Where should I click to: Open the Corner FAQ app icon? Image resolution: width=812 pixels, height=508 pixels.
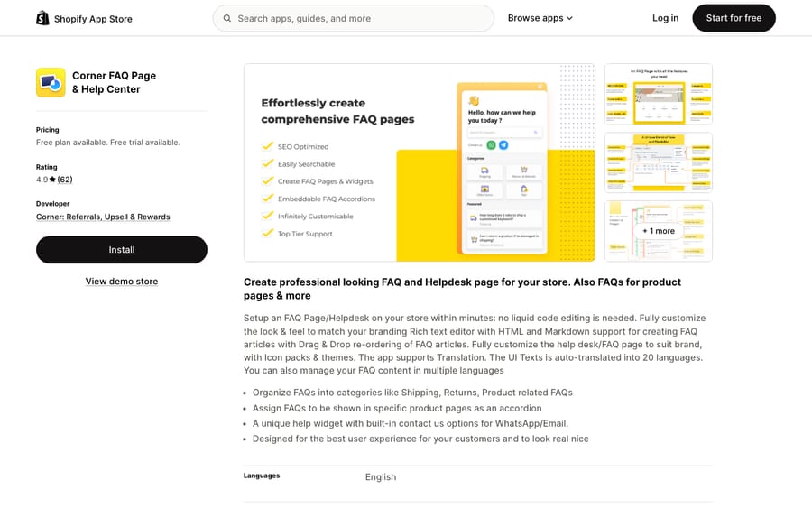(x=51, y=82)
